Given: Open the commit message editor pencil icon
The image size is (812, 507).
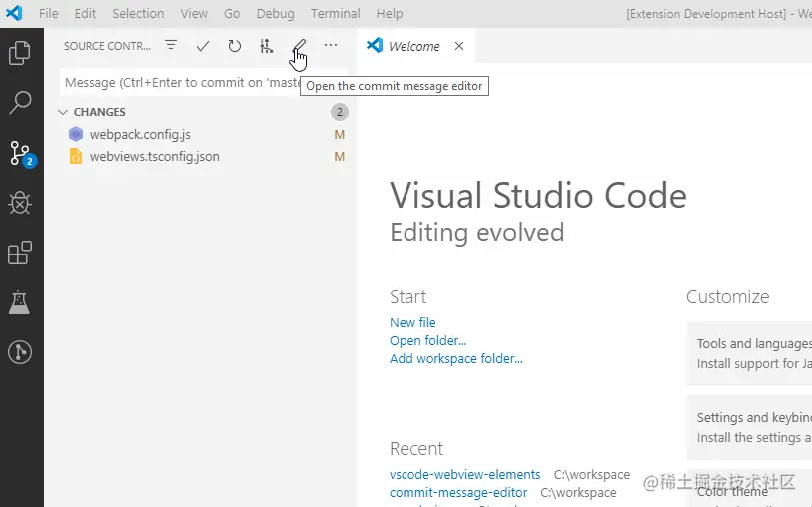Looking at the screenshot, I should [299, 46].
